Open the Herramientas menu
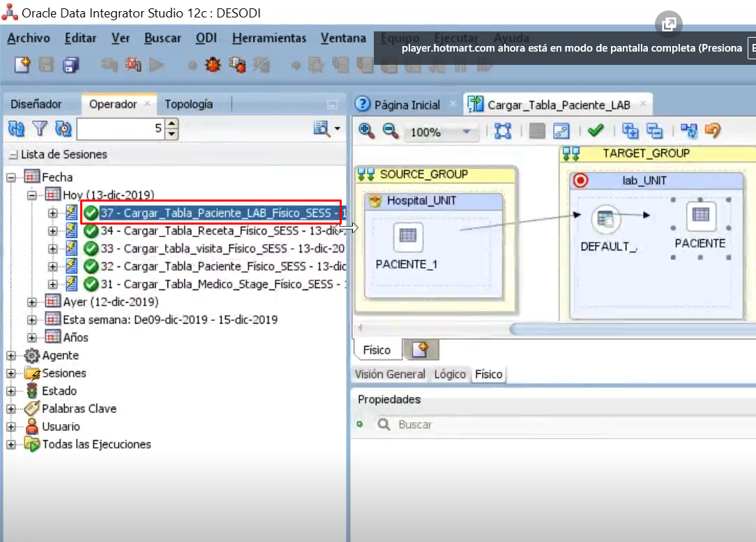The width and height of the screenshot is (756, 542). click(269, 38)
